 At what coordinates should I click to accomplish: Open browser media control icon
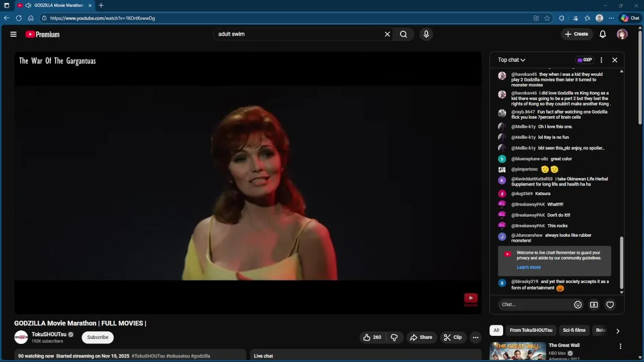(575, 18)
